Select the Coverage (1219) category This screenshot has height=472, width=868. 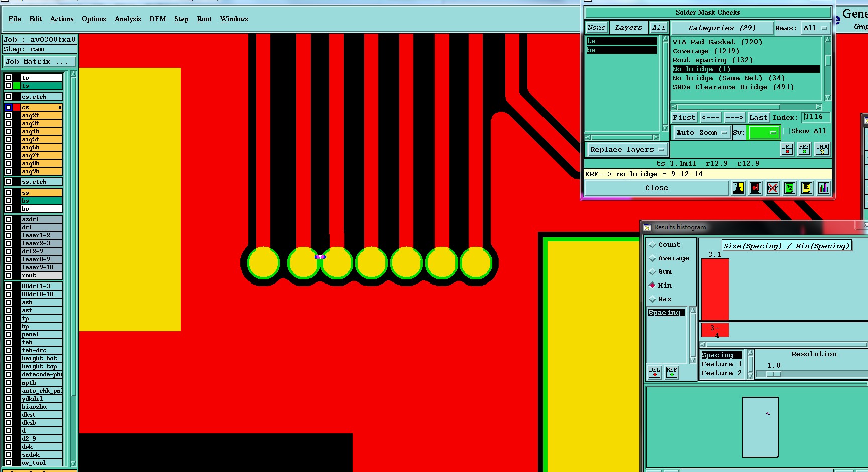(x=706, y=51)
